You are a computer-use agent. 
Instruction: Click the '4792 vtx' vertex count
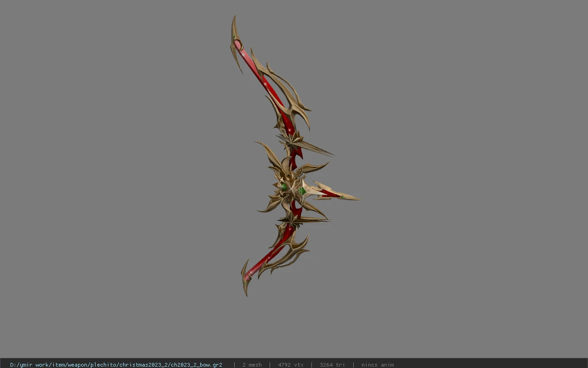[291, 365]
